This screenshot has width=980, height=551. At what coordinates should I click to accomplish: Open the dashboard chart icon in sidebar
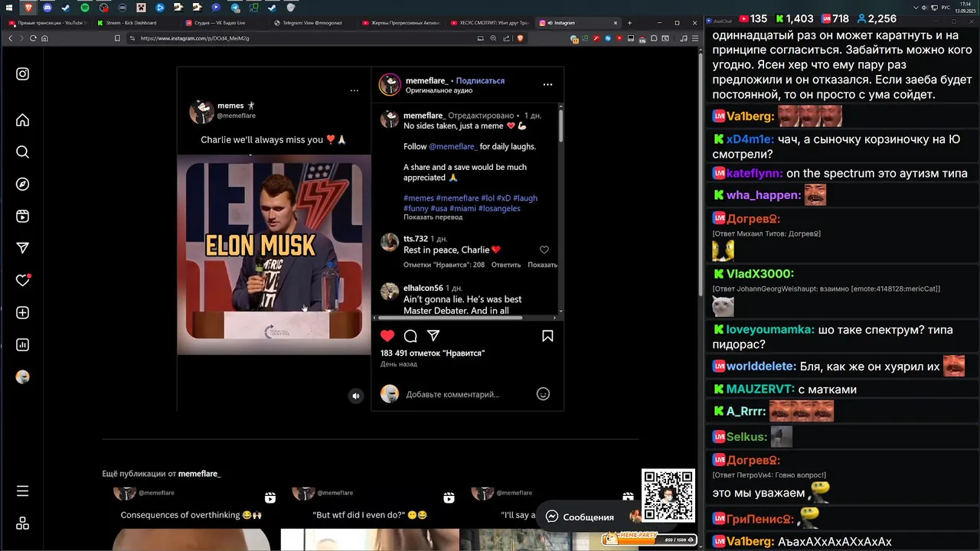(x=23, y=345)
